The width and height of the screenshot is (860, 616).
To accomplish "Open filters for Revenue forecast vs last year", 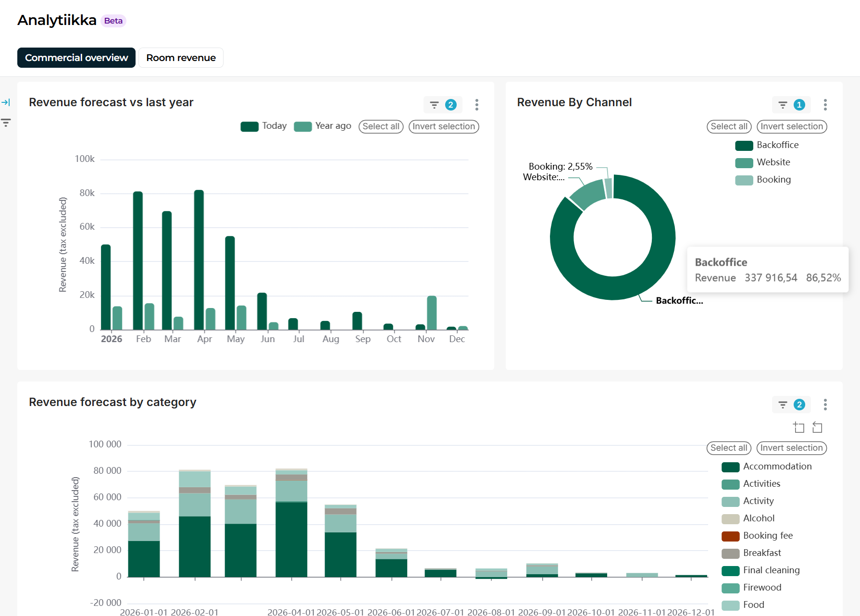I will click(x=442, y=105).
